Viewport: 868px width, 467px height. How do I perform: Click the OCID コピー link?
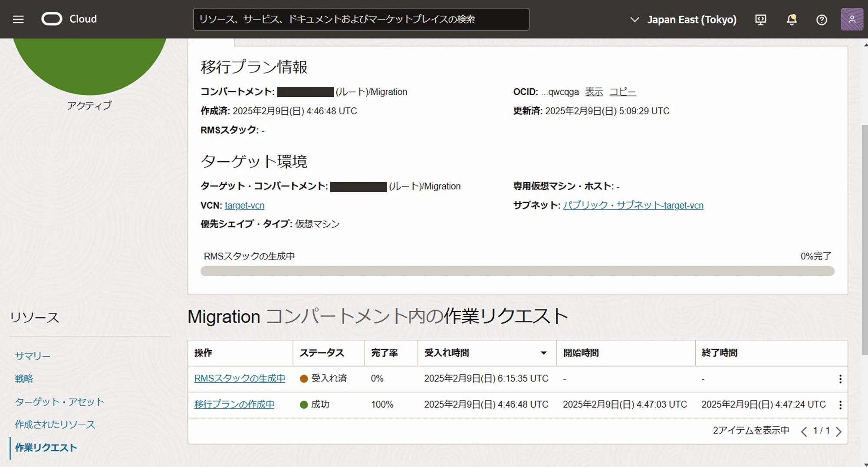pos(622,92)
